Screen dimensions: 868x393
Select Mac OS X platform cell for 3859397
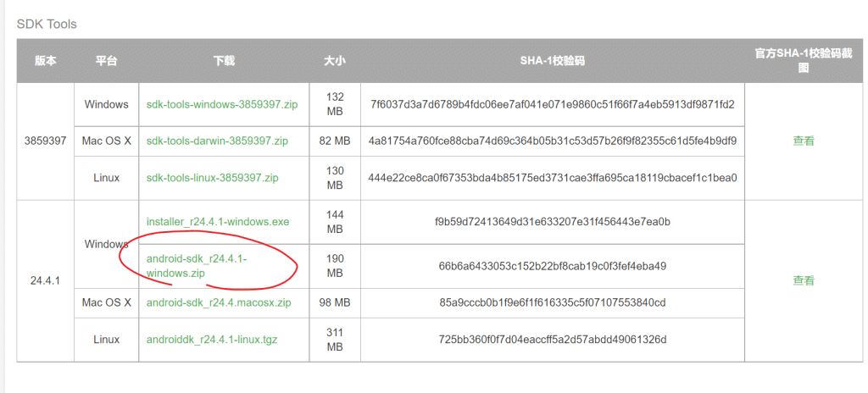point(106,141)
